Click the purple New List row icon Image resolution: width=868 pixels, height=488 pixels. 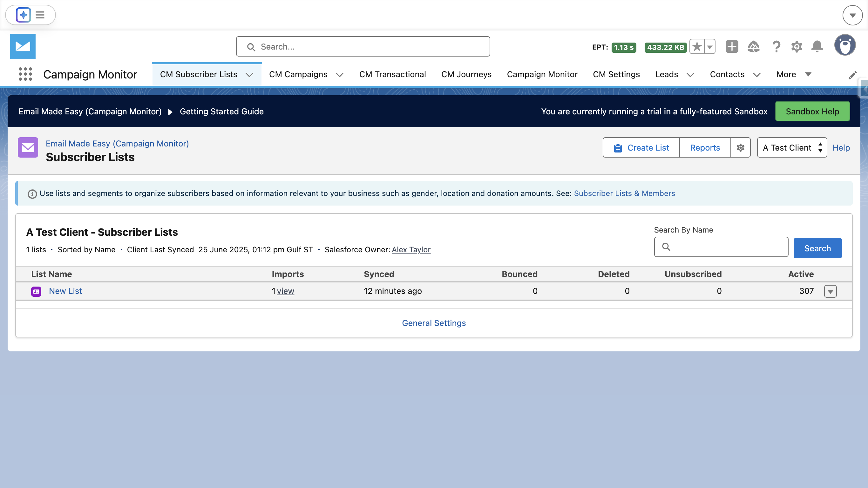[36, 291]
